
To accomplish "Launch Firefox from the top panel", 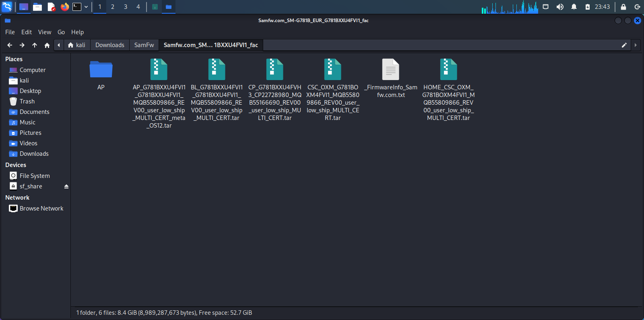I will tap(64, 7).
